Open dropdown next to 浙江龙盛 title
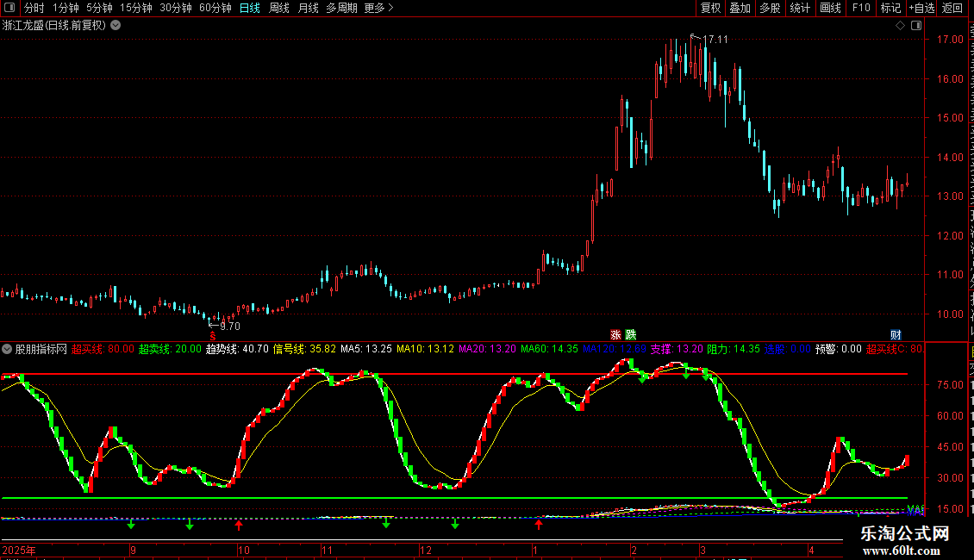Viewport: 974px width, 560px height. point(116,26)
